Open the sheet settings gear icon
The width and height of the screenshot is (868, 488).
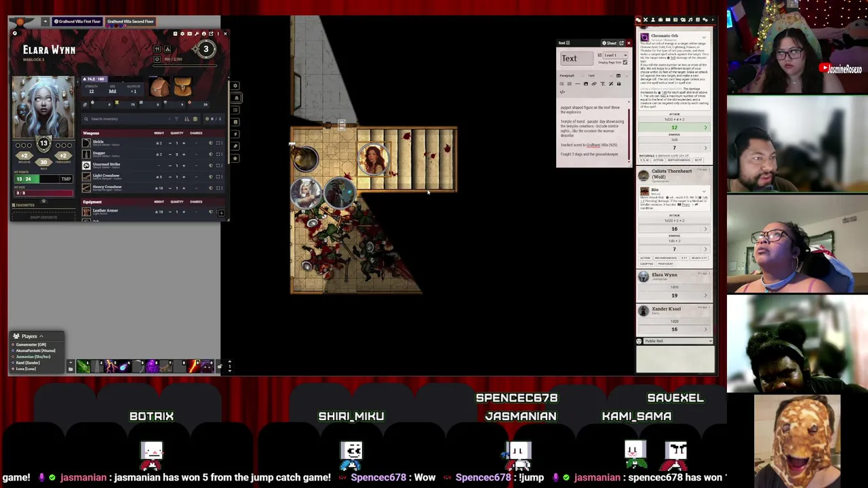coord(182,34)
